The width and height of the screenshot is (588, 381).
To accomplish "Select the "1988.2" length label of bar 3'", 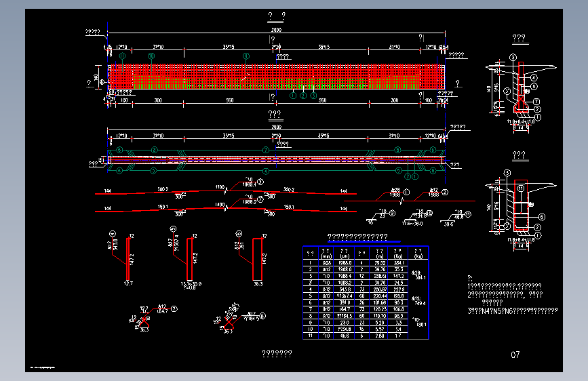I will pyautogui.click(x=250, y=202).
